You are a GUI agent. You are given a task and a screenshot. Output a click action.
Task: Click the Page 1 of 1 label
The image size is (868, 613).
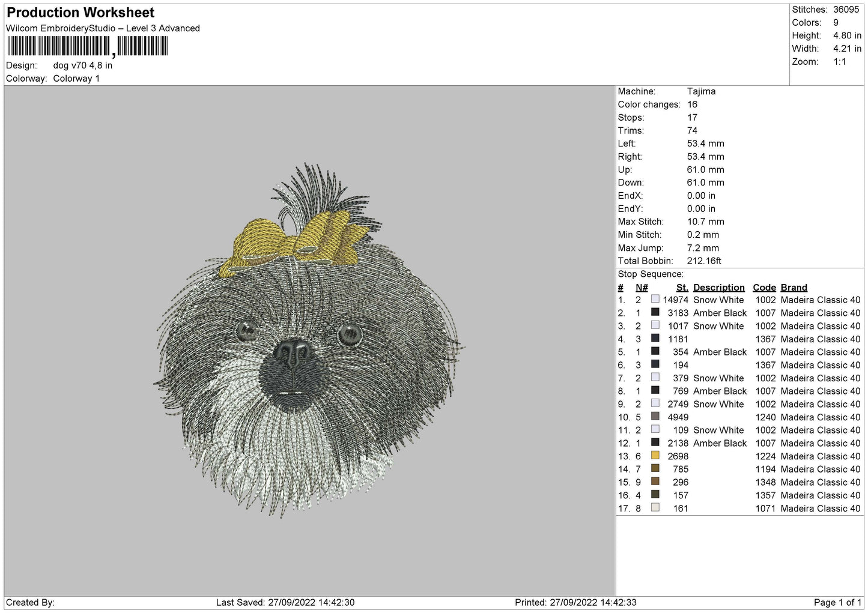click(x=837, y=603)
